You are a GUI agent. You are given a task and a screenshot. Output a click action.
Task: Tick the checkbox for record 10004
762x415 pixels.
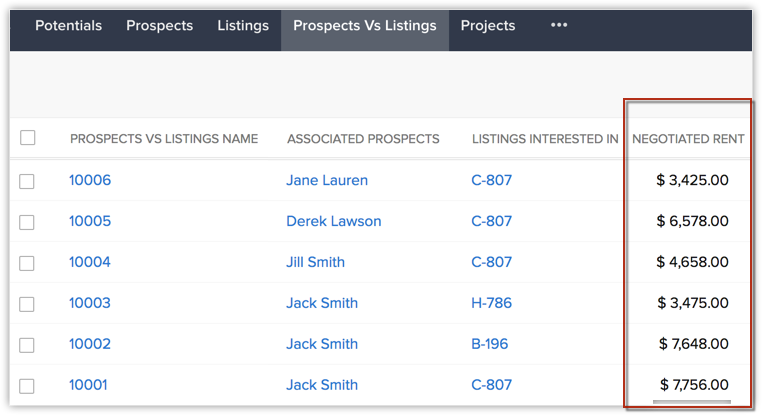click(27, 263)
